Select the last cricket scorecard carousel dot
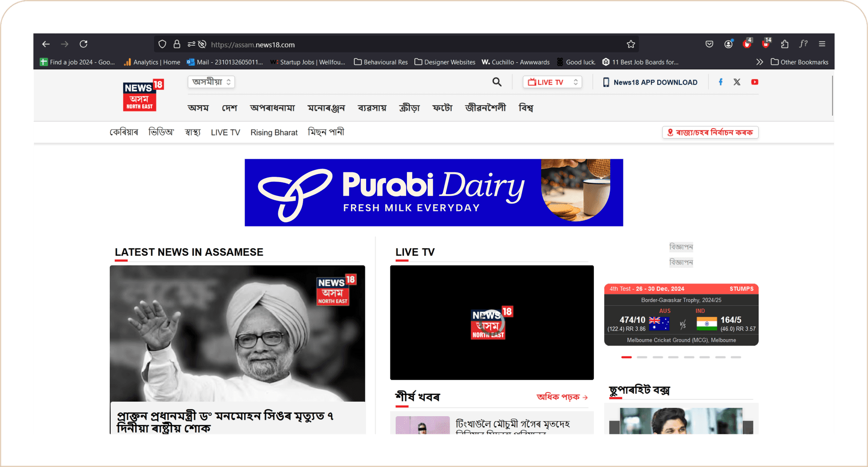 736,357
